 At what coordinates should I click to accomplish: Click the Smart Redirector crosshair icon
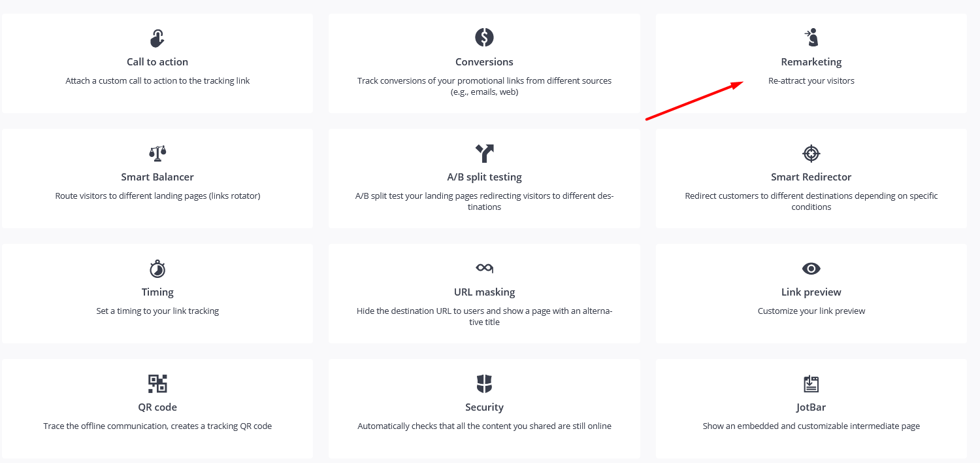[x=811, y=153]
